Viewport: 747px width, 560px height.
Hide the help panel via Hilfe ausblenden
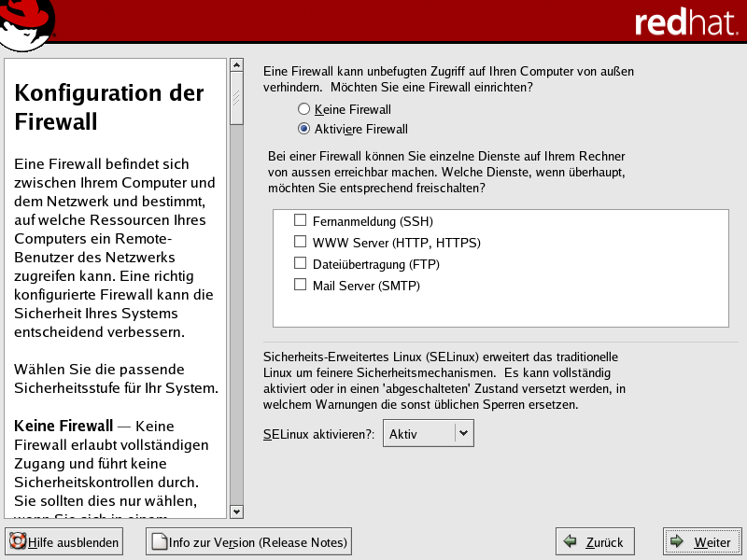point(63,541)
